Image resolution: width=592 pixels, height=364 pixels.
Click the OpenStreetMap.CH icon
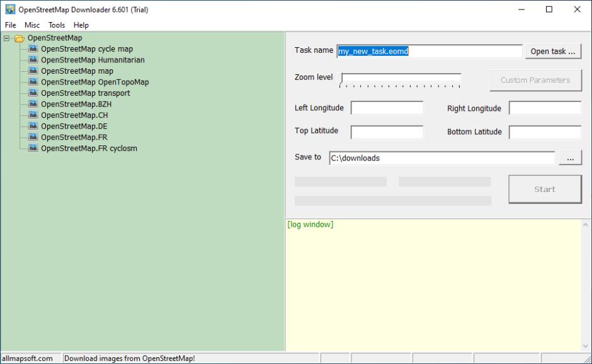pos(33,115)
